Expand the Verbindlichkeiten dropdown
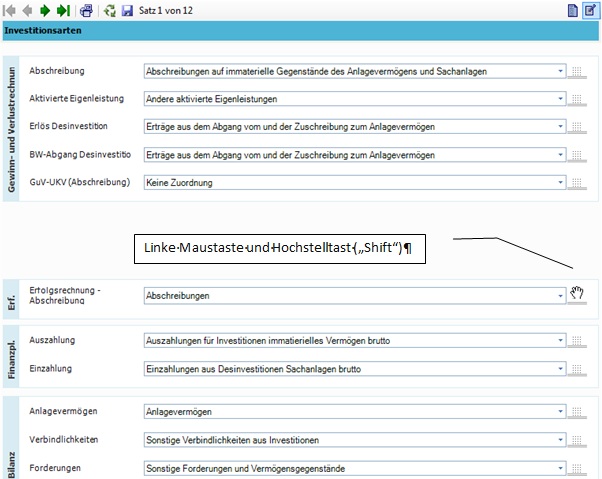 pos(560,440)
